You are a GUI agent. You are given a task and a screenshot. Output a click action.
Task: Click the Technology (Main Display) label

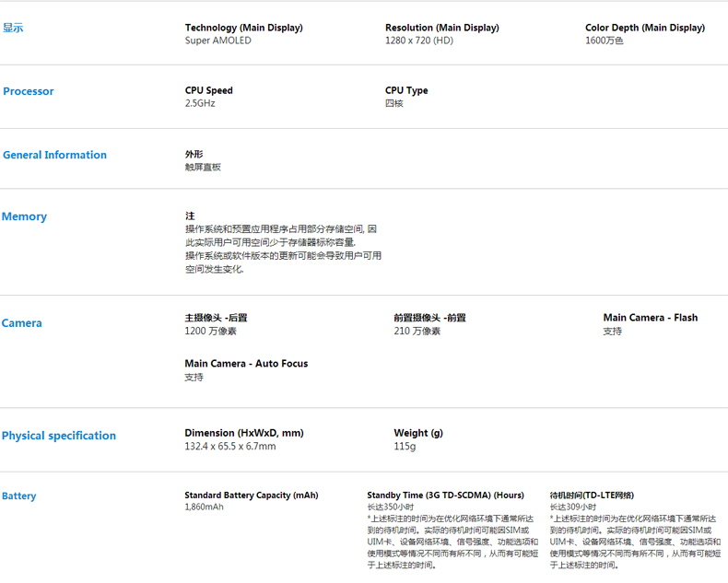(x=243, y=28)
